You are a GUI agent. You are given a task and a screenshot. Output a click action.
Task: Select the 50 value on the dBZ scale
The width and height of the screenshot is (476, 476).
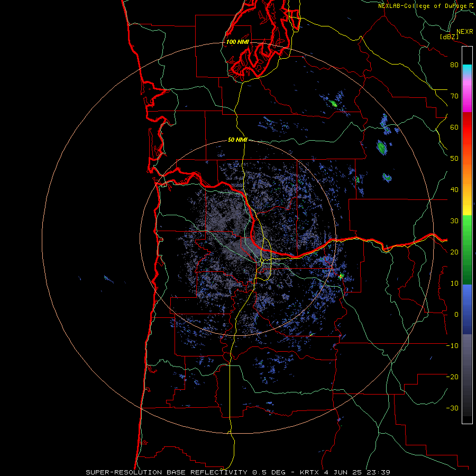pyautogui.click(x=454, y=159)
